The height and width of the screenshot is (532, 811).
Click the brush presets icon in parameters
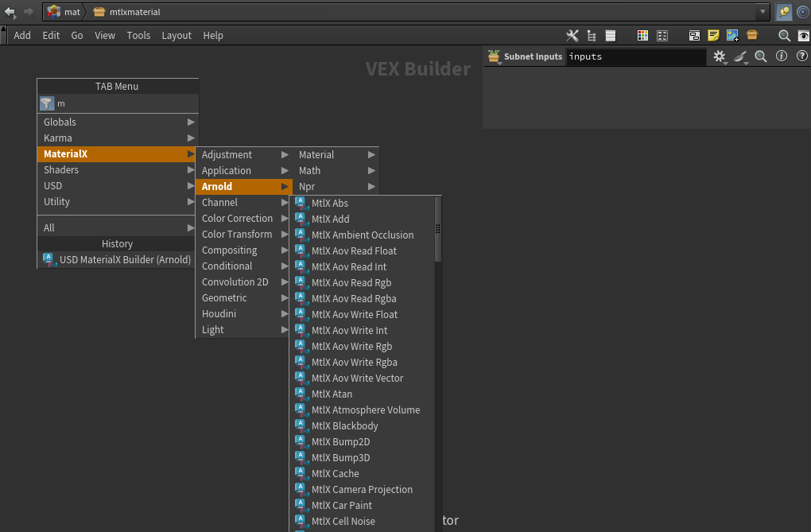pos(741,56)
